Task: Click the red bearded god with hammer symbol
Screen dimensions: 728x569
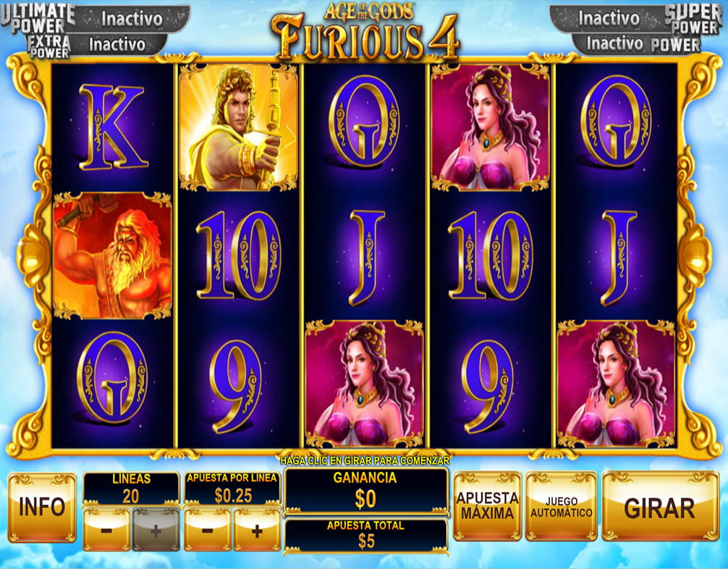Action: [112, 256]
